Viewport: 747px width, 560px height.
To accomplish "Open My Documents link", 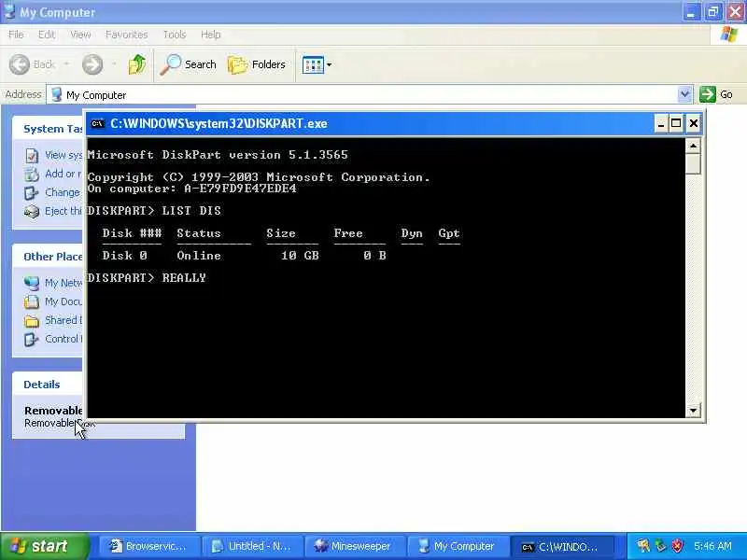I will [63, 301].
